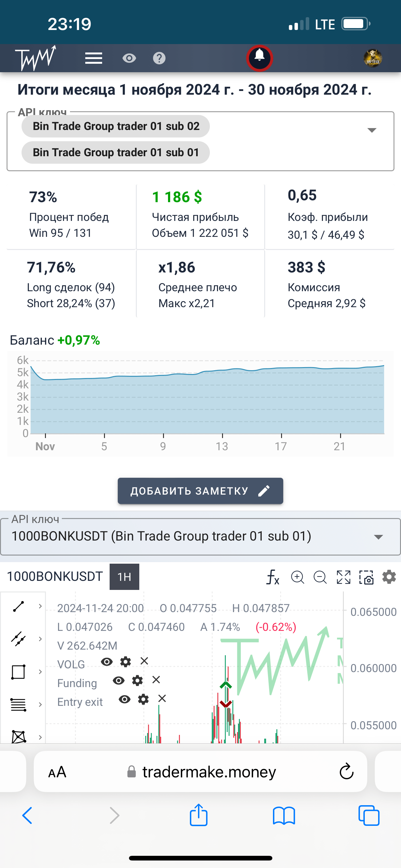This screenshot has width=401, height=868.
Task: Expand line drawing tool options
Action: click(40, 606)
